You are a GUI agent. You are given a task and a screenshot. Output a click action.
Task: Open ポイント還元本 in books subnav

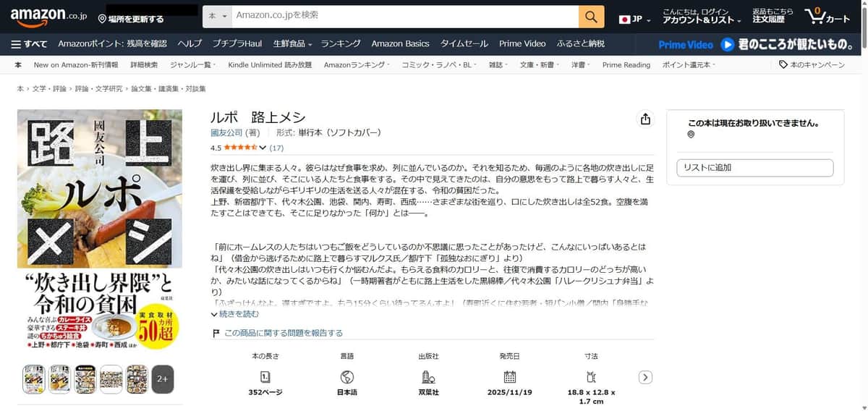coord(688,65)
